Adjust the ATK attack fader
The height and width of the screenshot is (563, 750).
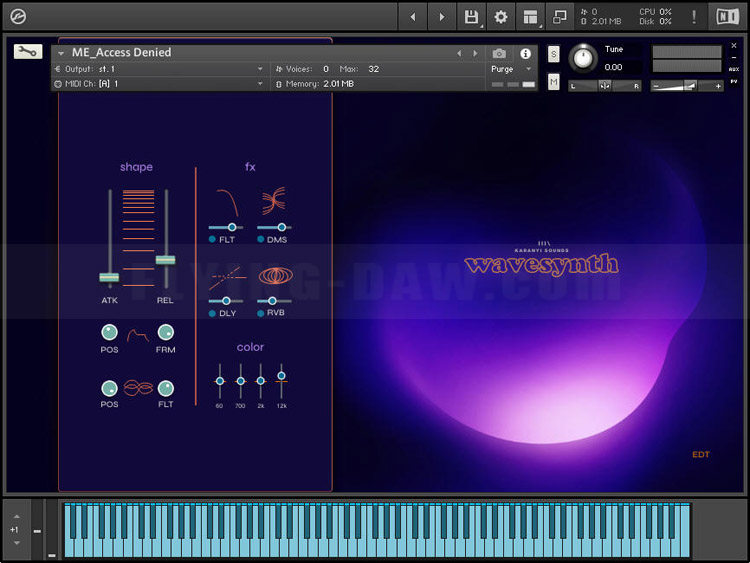pos(109,277)
